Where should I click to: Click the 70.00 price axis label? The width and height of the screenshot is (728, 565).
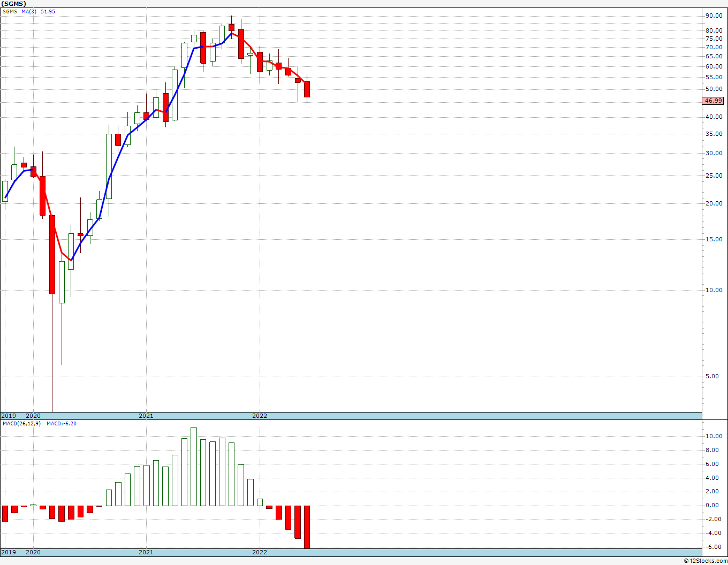coord(714,48)
